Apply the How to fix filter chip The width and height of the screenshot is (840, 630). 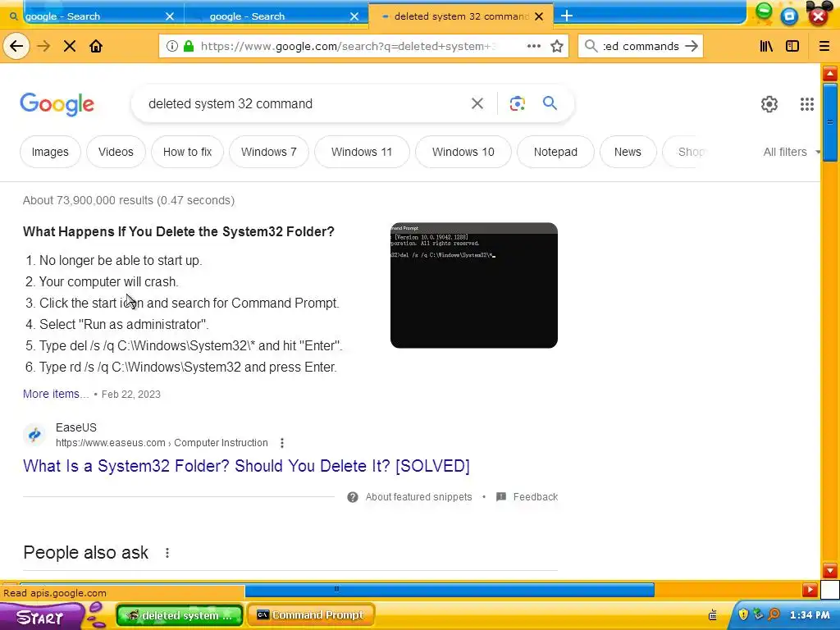pos(188,152)
